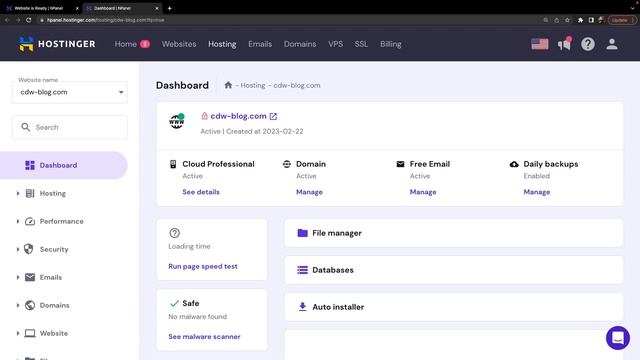Viewport: 640px width, 360px height.
Task: Click Manage under Domain
Action: (309, 192)
